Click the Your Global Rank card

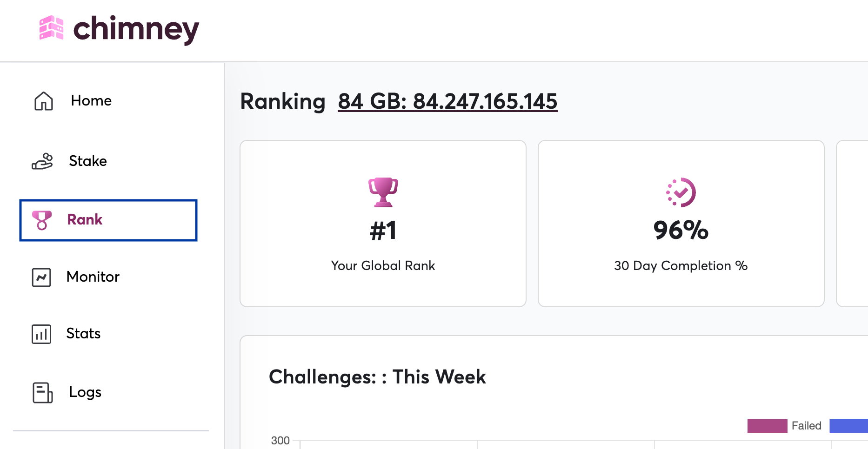pos(383,224)
